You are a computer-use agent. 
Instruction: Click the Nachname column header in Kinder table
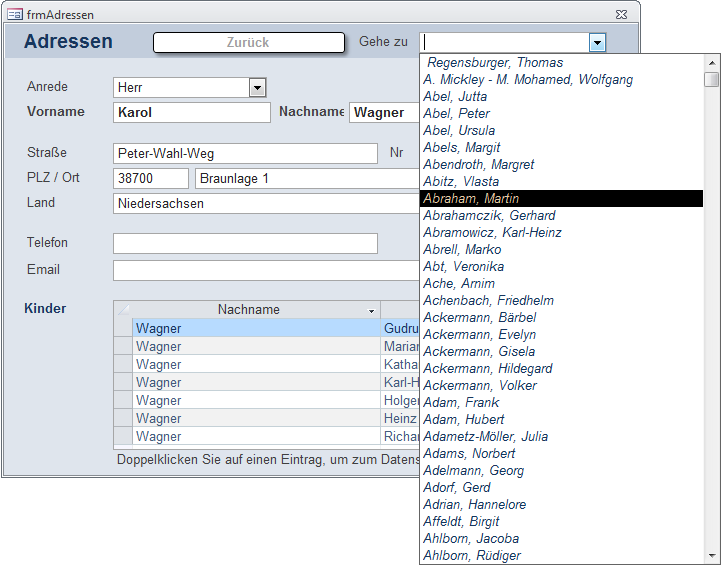point(249,309)
